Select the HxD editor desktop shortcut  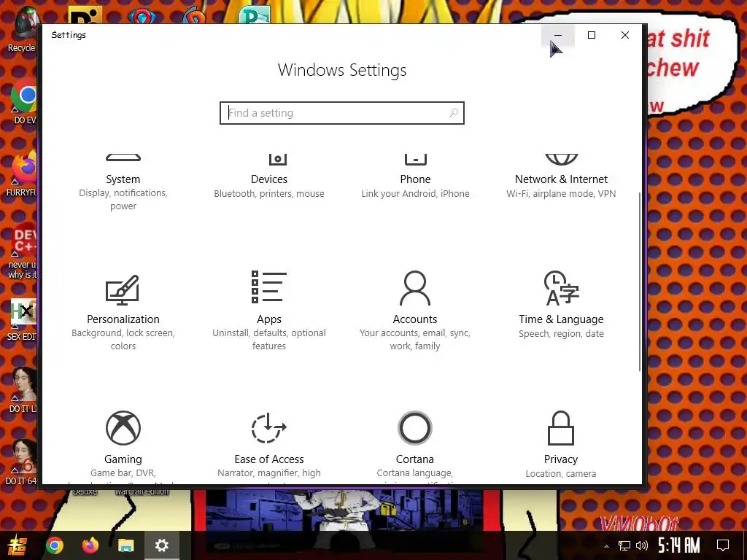coord(22,320)
